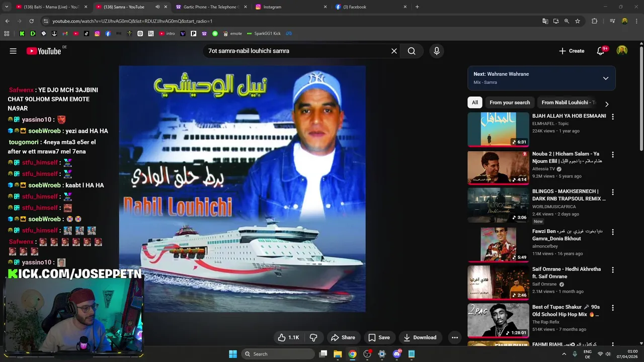View site information icon in address bar
This screenshot has height=362, width=644.
pyautogui.click(x=46, y=21)
